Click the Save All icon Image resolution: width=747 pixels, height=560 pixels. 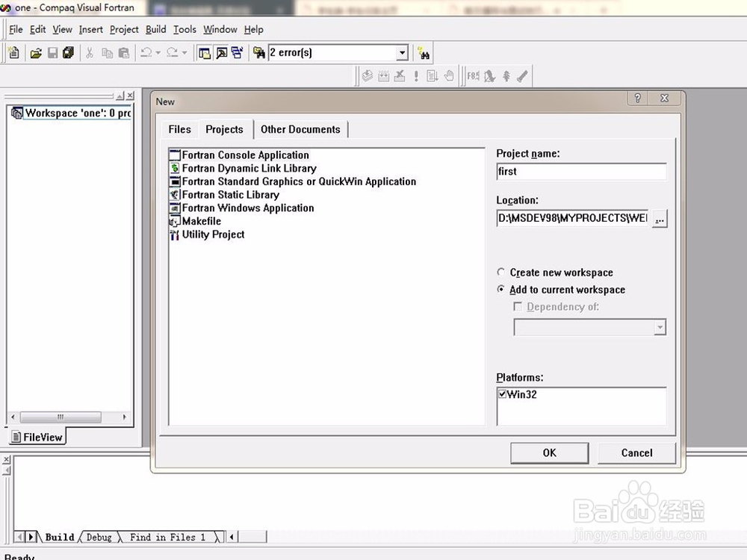pos(68,53)
